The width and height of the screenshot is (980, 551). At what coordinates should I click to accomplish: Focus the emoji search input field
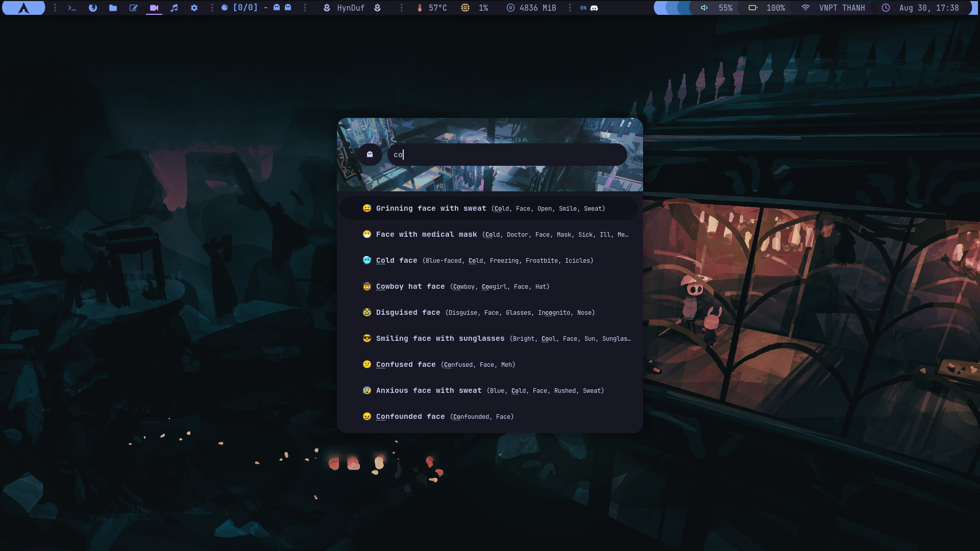point(507,155)
